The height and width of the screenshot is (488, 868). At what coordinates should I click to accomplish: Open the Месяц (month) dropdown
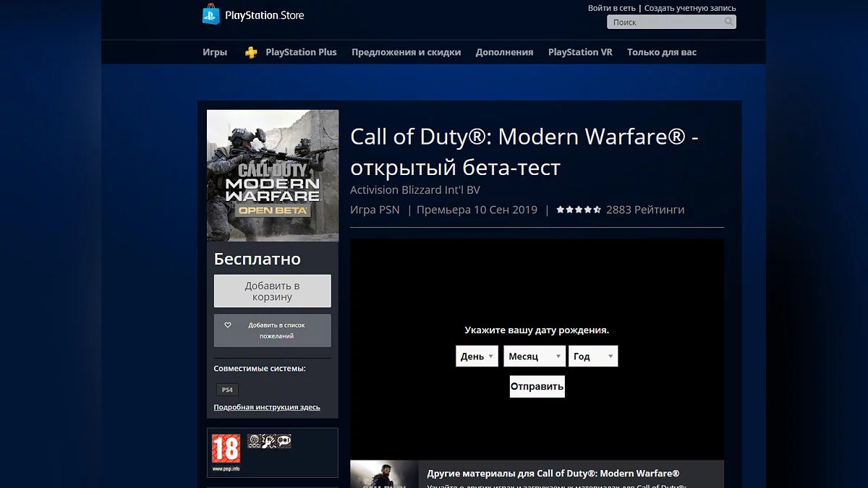tap(535, 356)
